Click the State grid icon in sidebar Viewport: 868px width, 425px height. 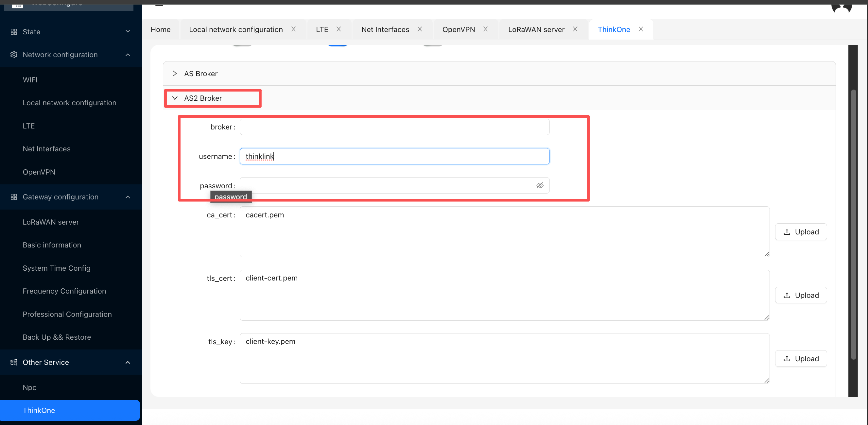coord(14,32)
